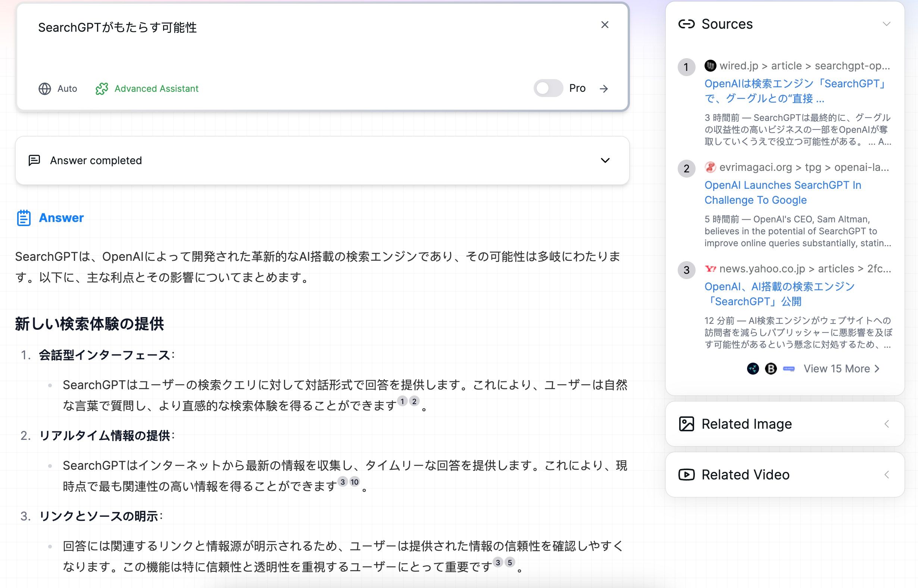The width and height of the screenshot is (918, 588).
Task: Click the Answer heading label
Action: point(61,218)
